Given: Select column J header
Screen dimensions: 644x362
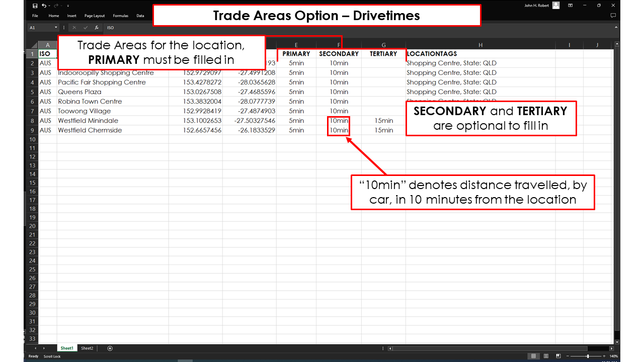Looking at the screenshot, I should (x=597, y=45).
